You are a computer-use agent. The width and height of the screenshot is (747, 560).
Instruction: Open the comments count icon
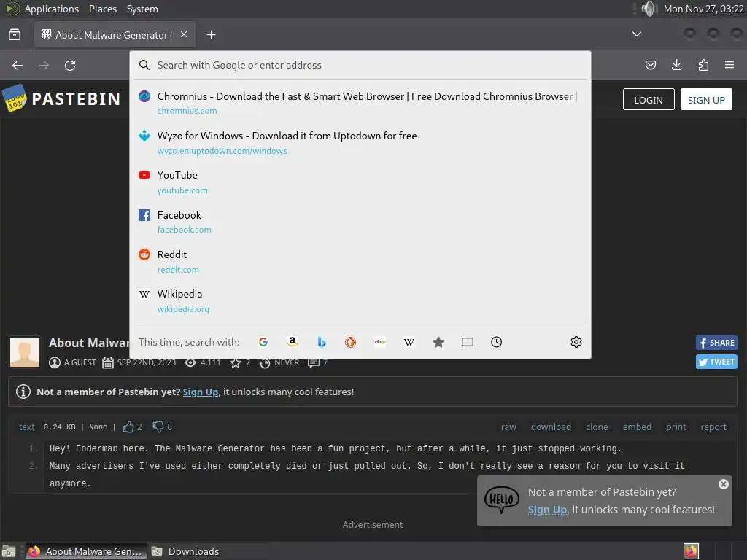pyautogui.click(x=314, y=363)
